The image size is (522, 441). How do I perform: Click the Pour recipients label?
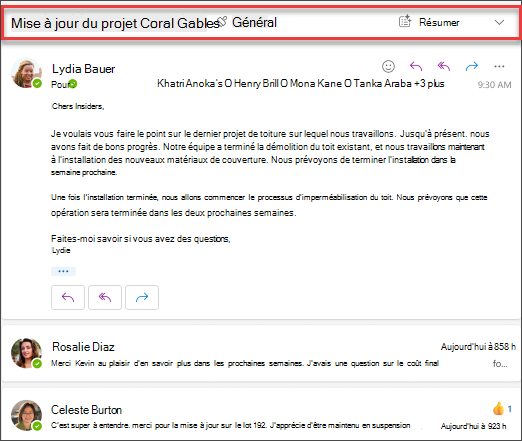click(60, 85)
